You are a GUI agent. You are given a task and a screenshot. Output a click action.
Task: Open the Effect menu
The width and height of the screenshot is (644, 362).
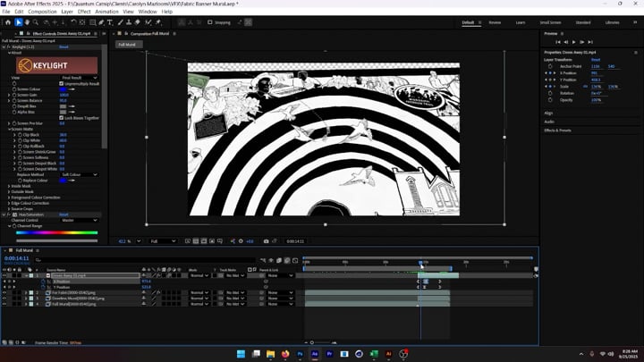click(x=84, y=12)
